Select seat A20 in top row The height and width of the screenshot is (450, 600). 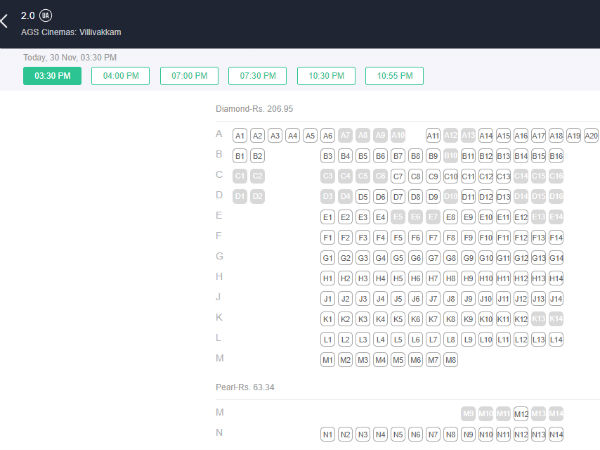click(591, 136)
